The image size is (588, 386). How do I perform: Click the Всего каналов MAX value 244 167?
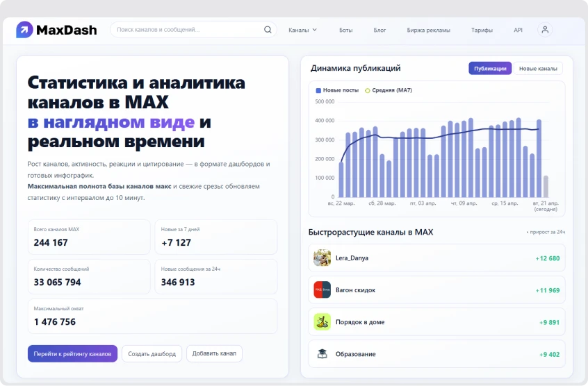51,242
